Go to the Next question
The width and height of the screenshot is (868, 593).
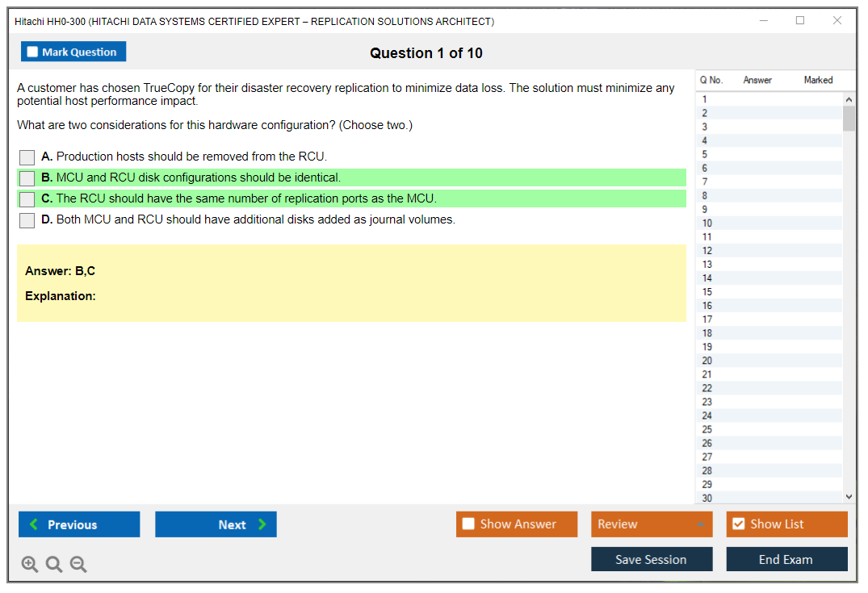coord(216,524)
